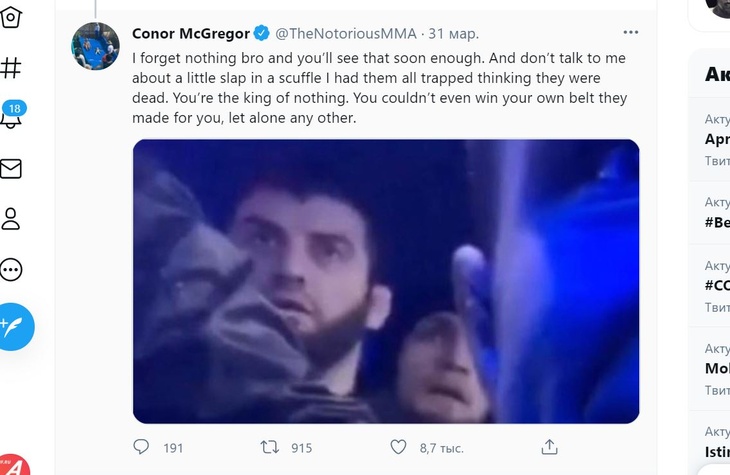Open the tweet's three-dot options menu
Image resolution: width=730 pixels, height=475 pixels.
[x=630, y=32]
